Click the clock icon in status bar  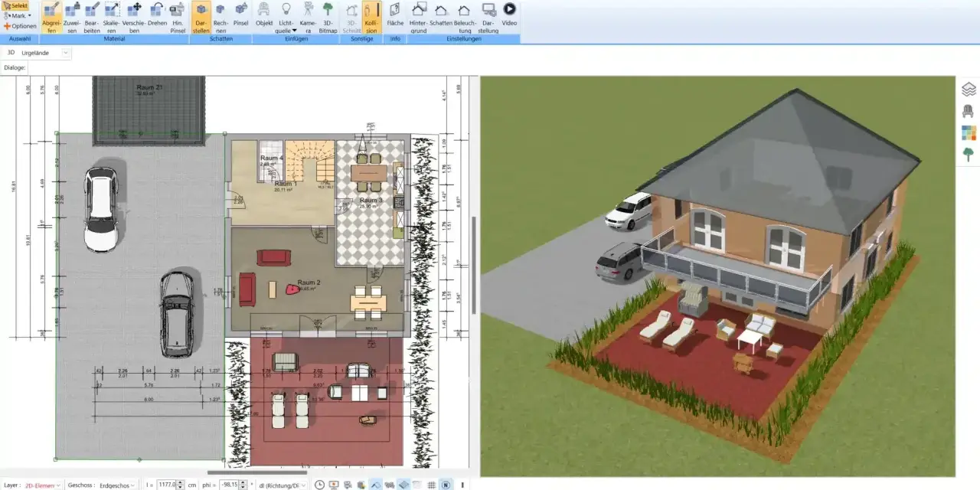(x=319, y=485)
